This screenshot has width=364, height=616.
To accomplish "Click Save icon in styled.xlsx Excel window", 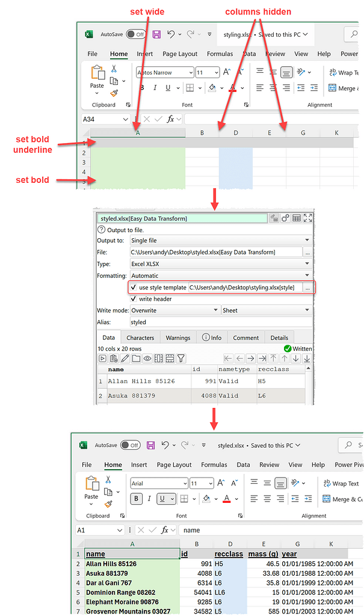I will tap(150, 445).
